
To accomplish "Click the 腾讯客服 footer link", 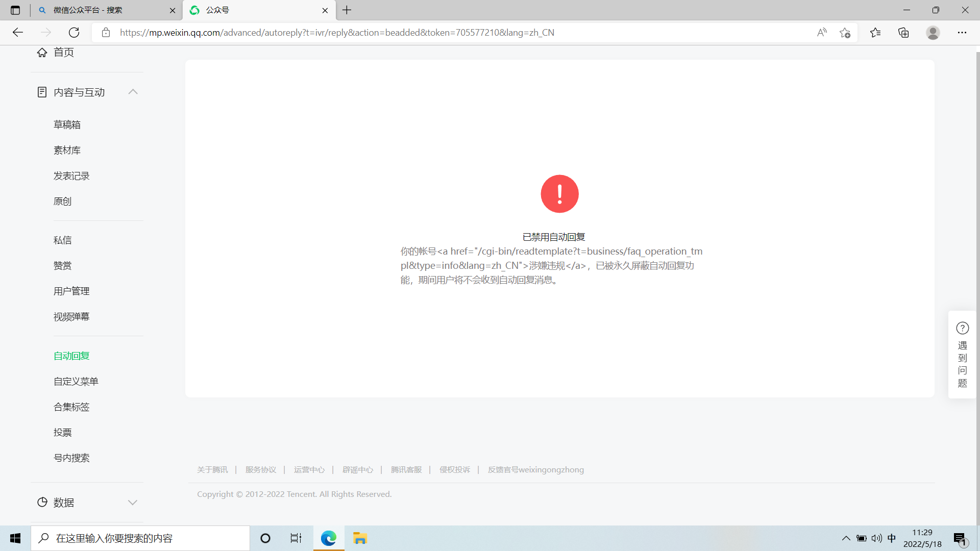I will click(406, 470).
